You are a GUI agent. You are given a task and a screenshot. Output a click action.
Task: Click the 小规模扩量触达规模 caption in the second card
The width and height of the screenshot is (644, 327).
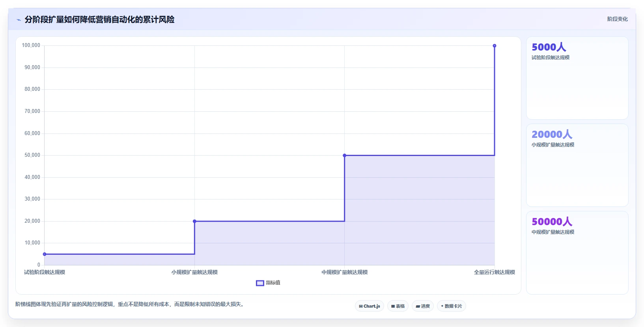pyautogui.click(x=553, y=145)
